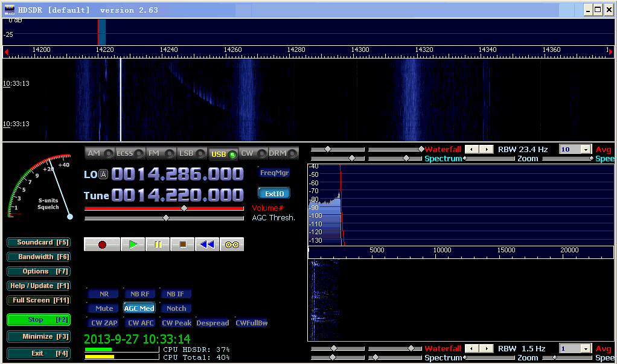617x364 pixels.
Task: Click the upper Speed slider handle
Action: [591, 158]
